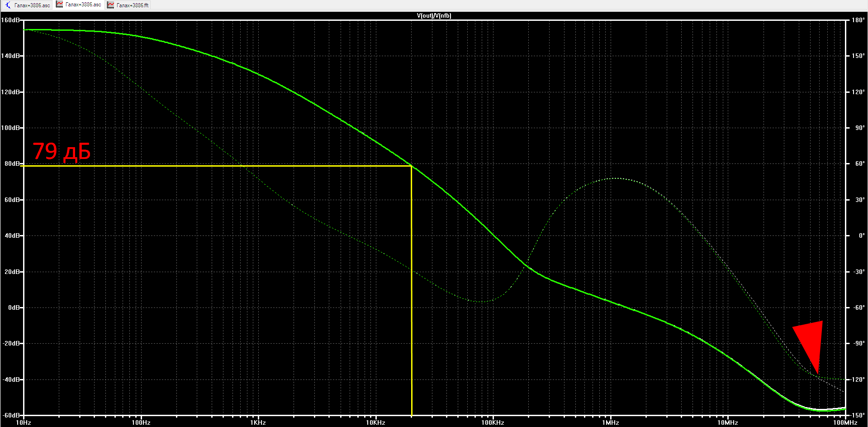The width and height of the screenshot is (868, 427).
Task: Open the Галах+3886.fft tab
Action: coord(128,5)
